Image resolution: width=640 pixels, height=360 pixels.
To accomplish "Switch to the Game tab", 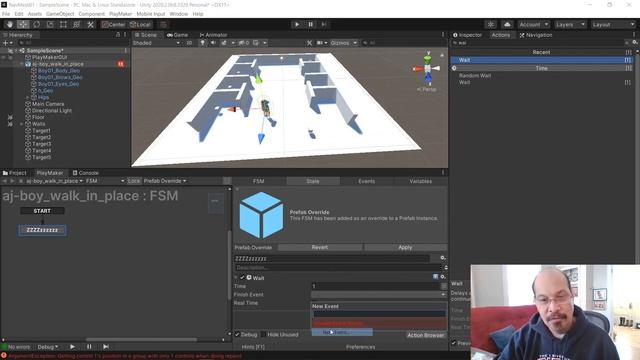I will (x=178, y=35).
